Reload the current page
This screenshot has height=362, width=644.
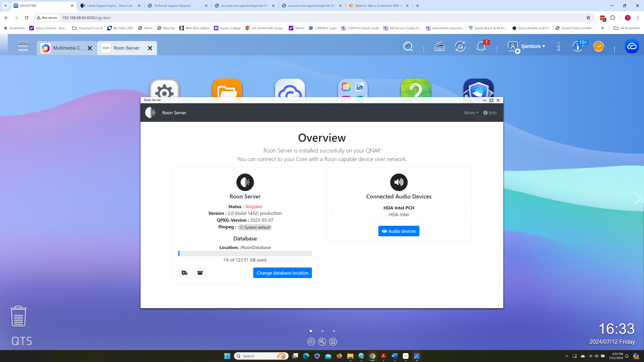click(26, 18)
